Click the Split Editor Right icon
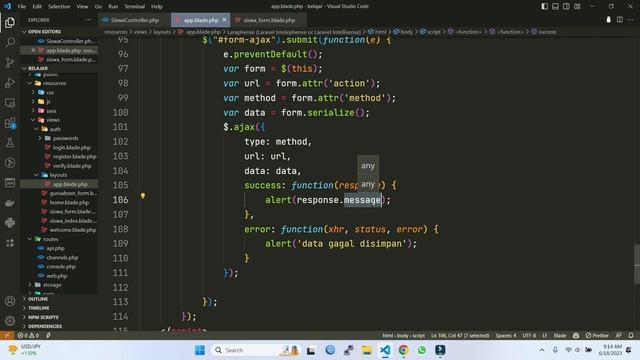Viewport: 640px width, 360px height. [620, 20]
